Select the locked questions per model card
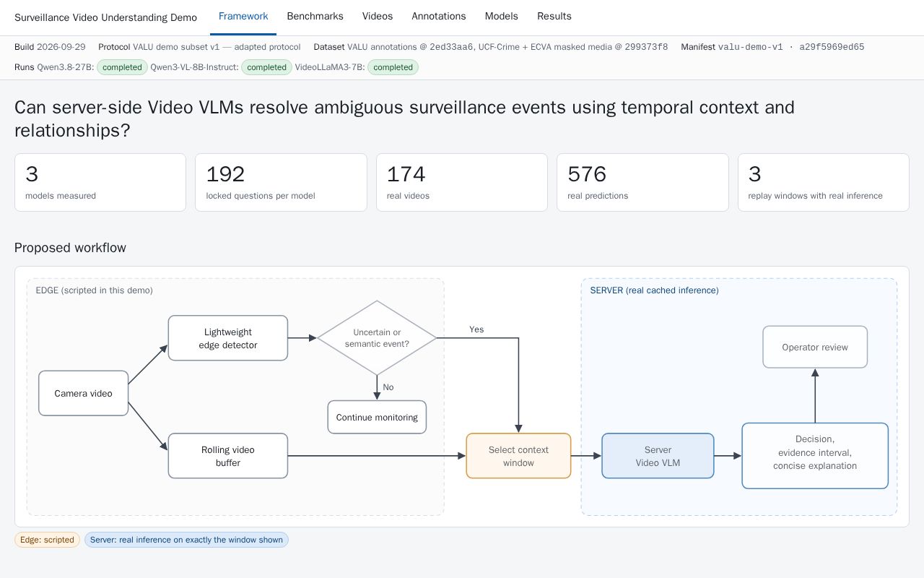Image resolution: width=924 pixels, height=578 pixels. [281, 182]
